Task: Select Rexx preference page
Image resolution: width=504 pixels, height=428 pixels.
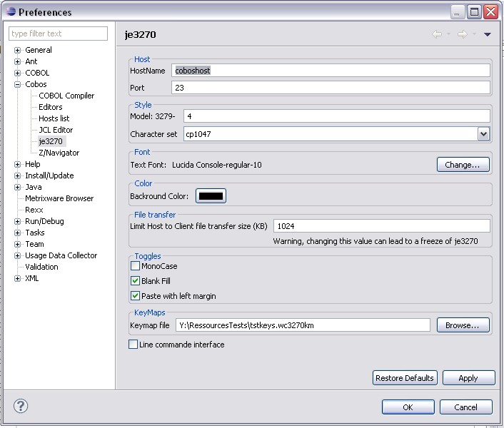Action: click(x=34, y=210)
